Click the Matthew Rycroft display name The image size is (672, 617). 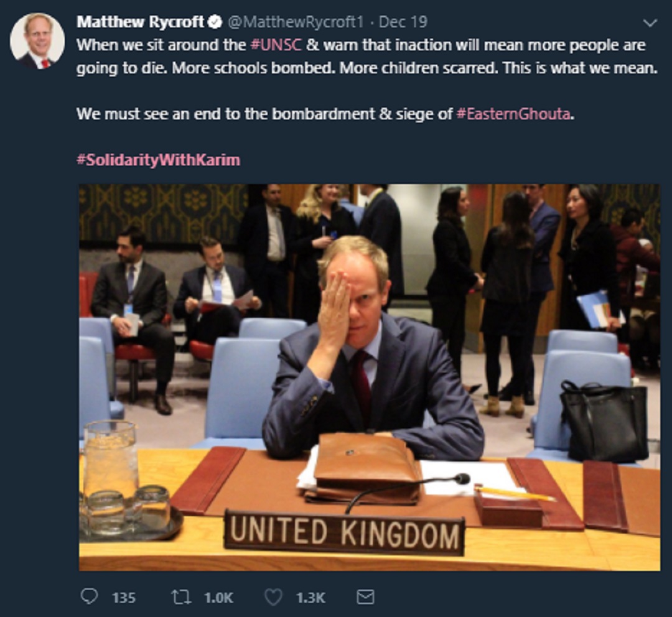click(x=141, y=22)
